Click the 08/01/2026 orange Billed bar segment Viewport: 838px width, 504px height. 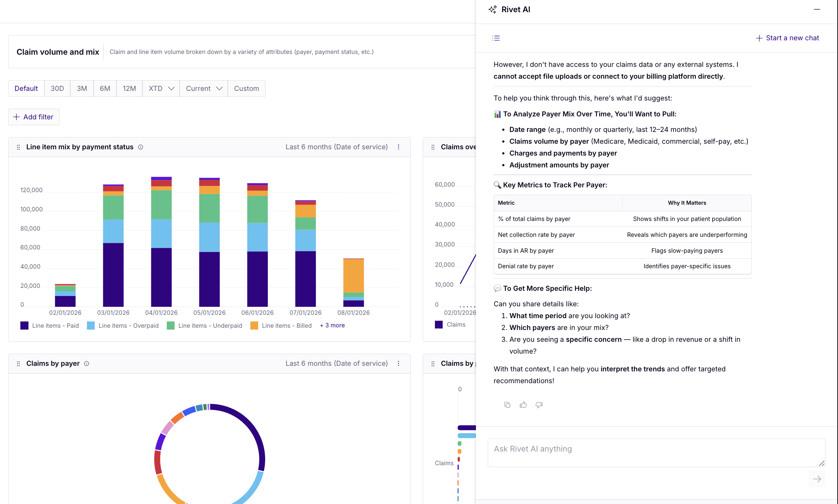click(354, 276)
